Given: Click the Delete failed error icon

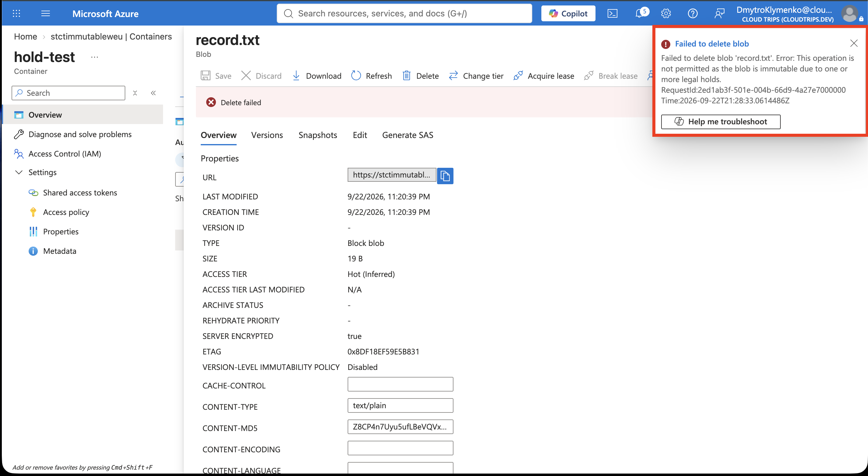Looking at the screenshot, I should point(211,102).
